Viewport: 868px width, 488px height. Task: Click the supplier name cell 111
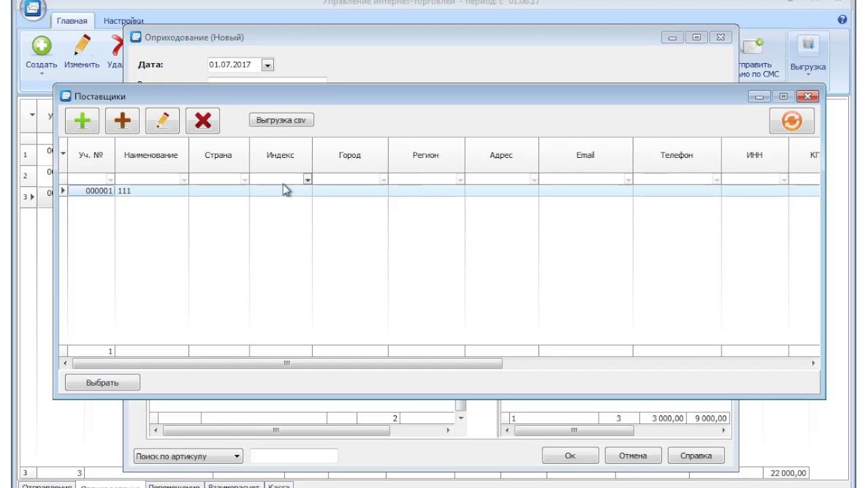152,191
